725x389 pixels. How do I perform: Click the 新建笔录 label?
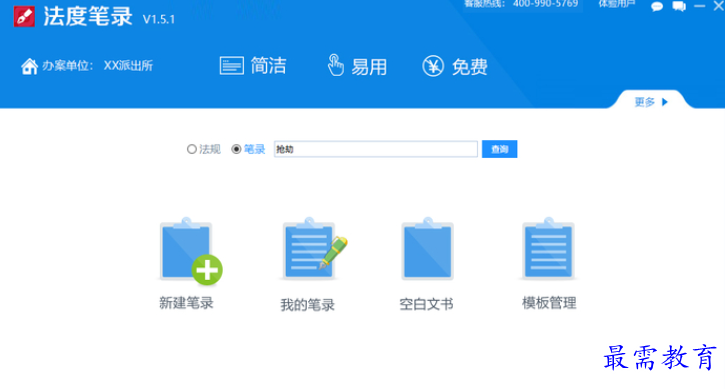point(186,303)
